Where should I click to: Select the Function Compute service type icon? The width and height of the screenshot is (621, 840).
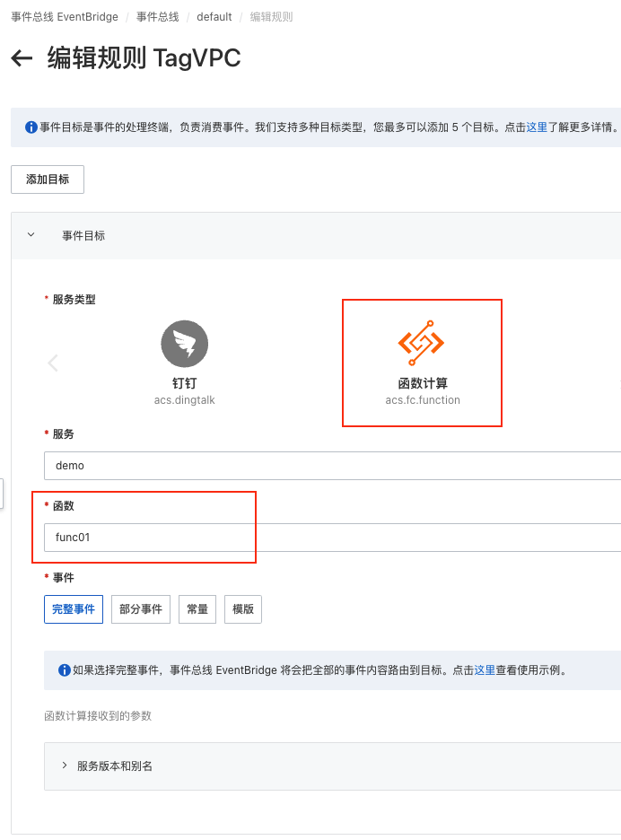(421, 343)
